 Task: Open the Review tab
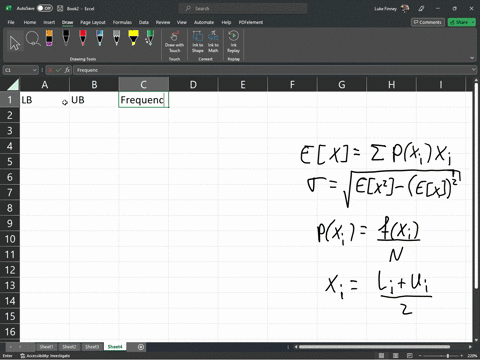[163, 22]
